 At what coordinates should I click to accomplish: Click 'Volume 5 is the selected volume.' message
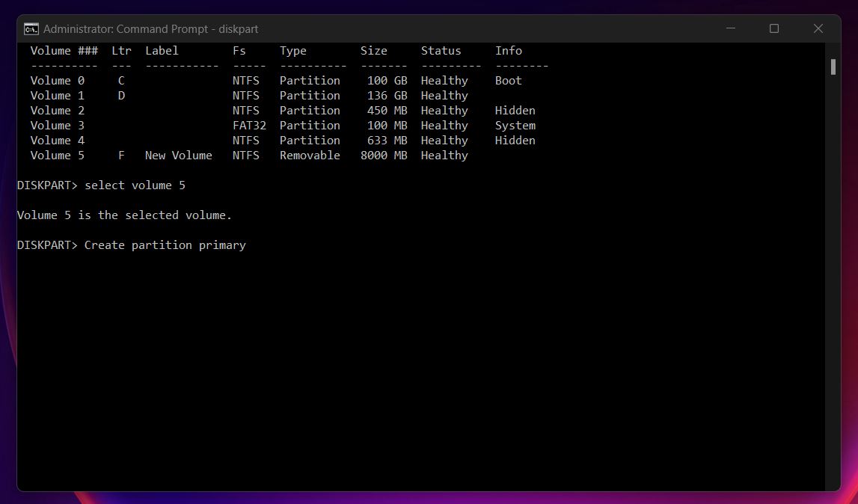[125, 215]
